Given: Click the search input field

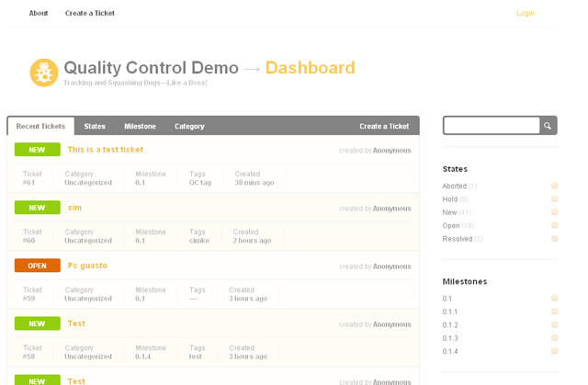Looking at the screenshot, I should pos(492,126).
